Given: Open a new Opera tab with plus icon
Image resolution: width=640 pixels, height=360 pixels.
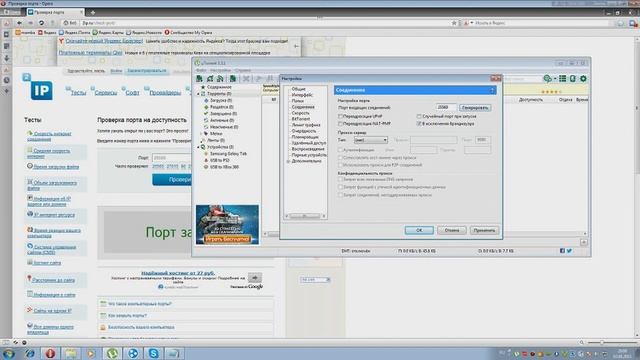Looking at the screenshot, I should click(x=93, y=12).
